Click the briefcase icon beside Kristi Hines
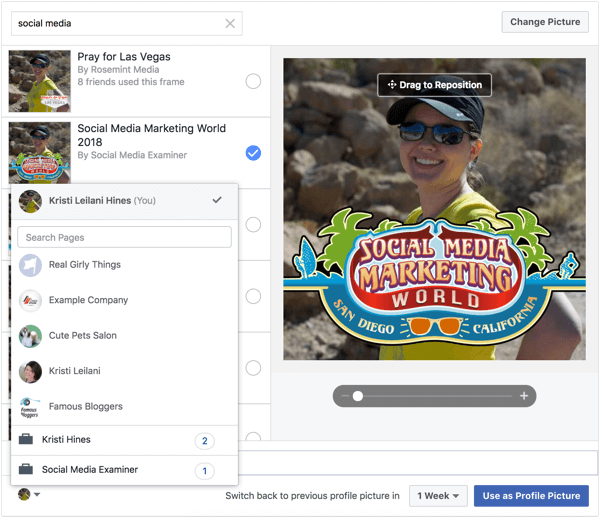Viewport: 600px width, 517px height. 26,439
